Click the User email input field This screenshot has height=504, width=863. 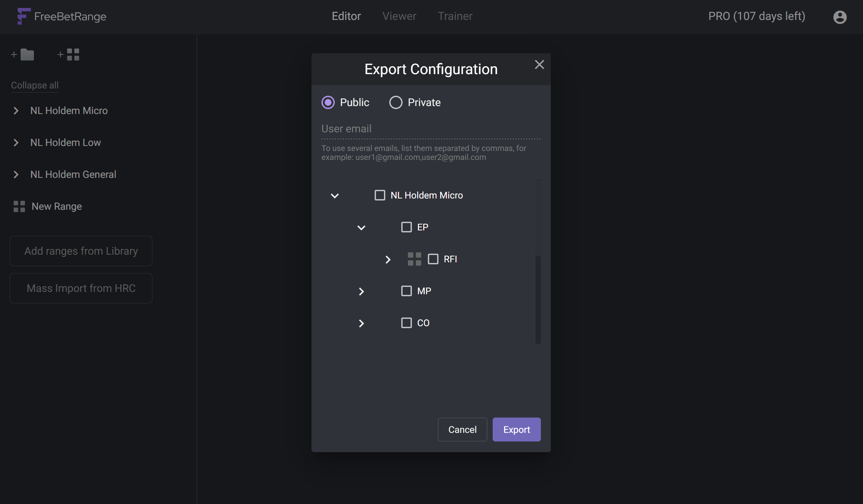[x=431, y=129]
